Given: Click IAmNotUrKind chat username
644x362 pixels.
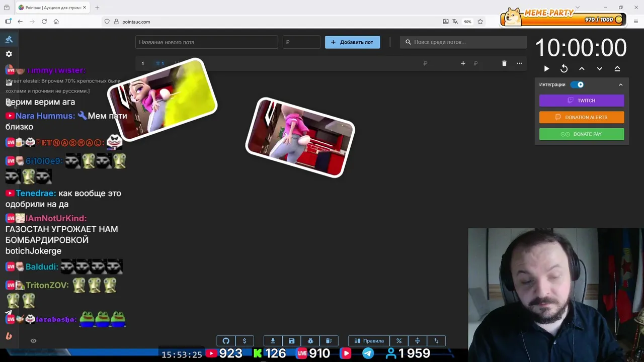Looking at the screenshot, I should pyautogui.click(x=56, y=218).
